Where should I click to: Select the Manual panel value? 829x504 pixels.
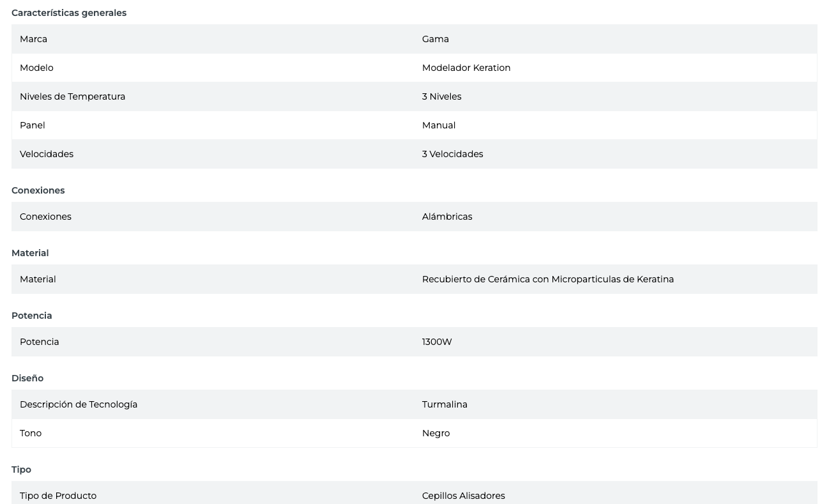coord(439,125)
